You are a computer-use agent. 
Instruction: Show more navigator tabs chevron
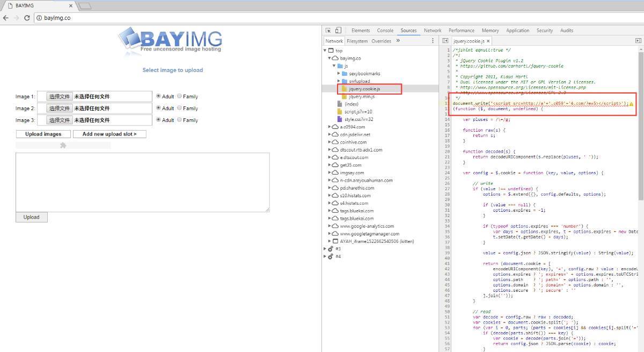398,41
